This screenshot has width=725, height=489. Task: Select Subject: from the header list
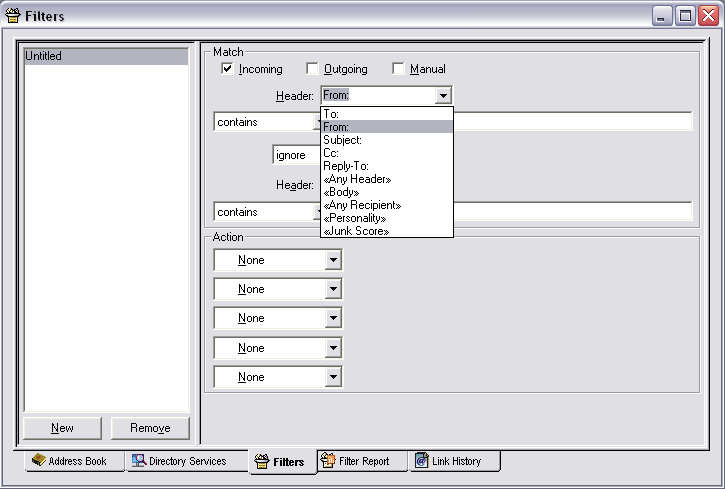(342, 140)
